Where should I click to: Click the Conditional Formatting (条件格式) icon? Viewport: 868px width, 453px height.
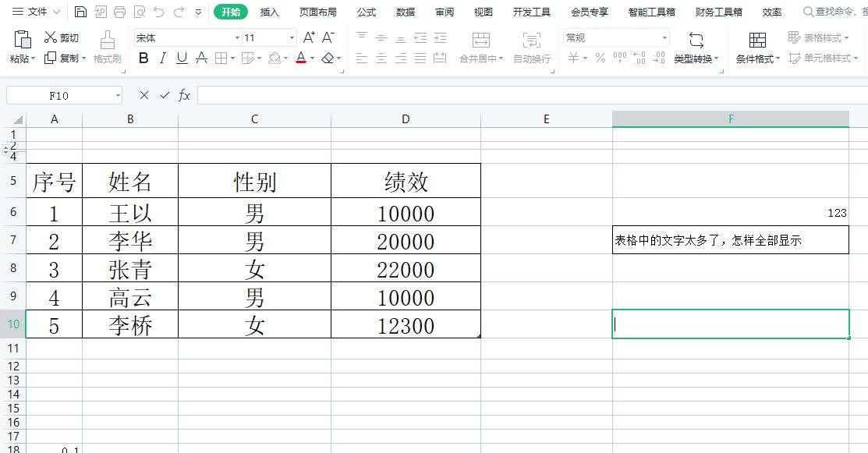point(757,40)
